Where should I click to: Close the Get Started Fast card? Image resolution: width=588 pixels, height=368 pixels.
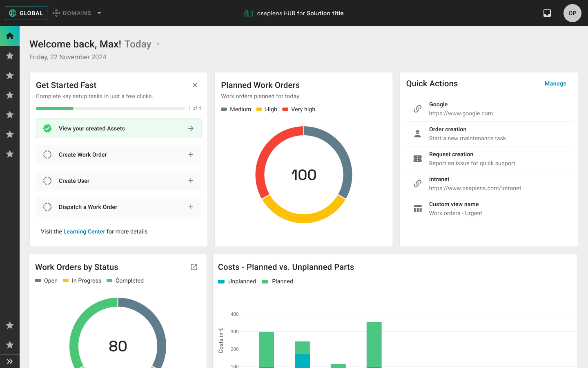click(x=195, y=85)
